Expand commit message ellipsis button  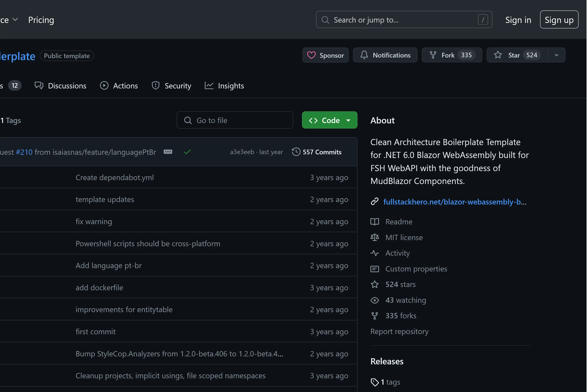(168, 152)
